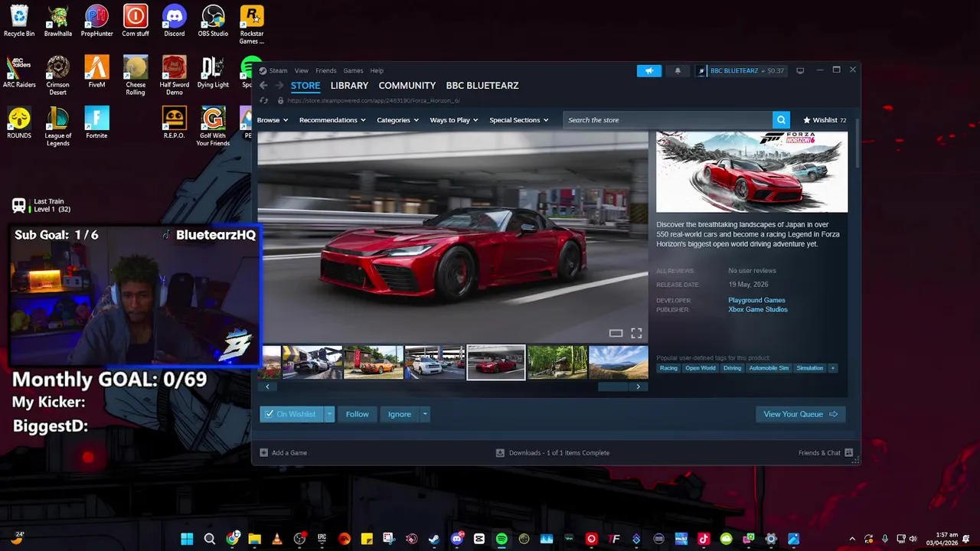Select the Open World tag
980x551 pixels.
pyautogui.click(x=701, y=368)
